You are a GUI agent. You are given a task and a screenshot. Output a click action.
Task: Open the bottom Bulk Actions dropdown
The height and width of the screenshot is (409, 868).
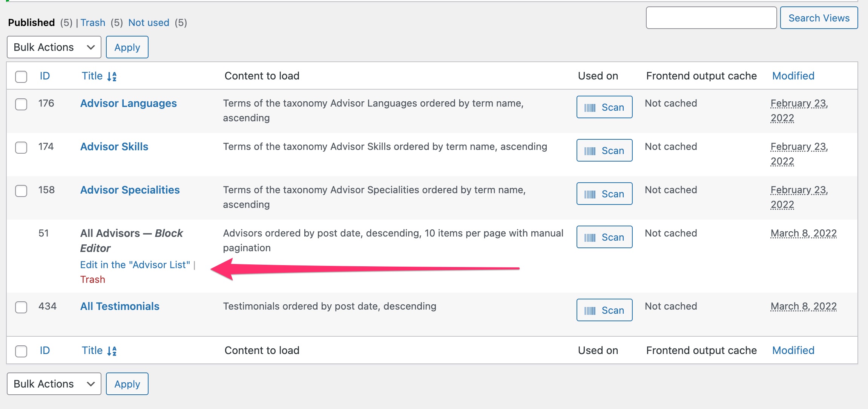[x=54, y=384]
